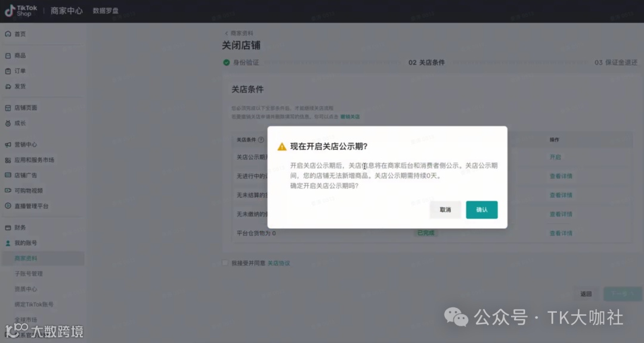Open 商家中心 in the top bar

click(67, 11)
